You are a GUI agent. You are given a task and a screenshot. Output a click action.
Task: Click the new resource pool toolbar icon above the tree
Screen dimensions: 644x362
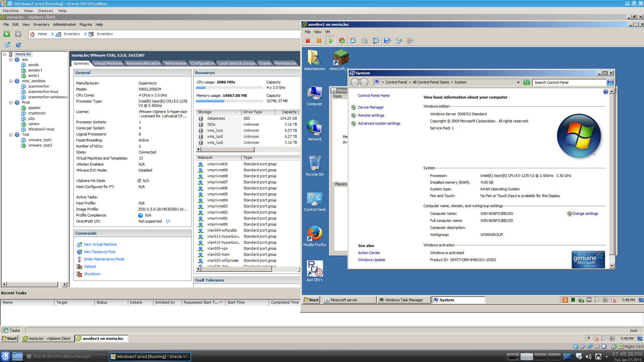coord(18,45)
